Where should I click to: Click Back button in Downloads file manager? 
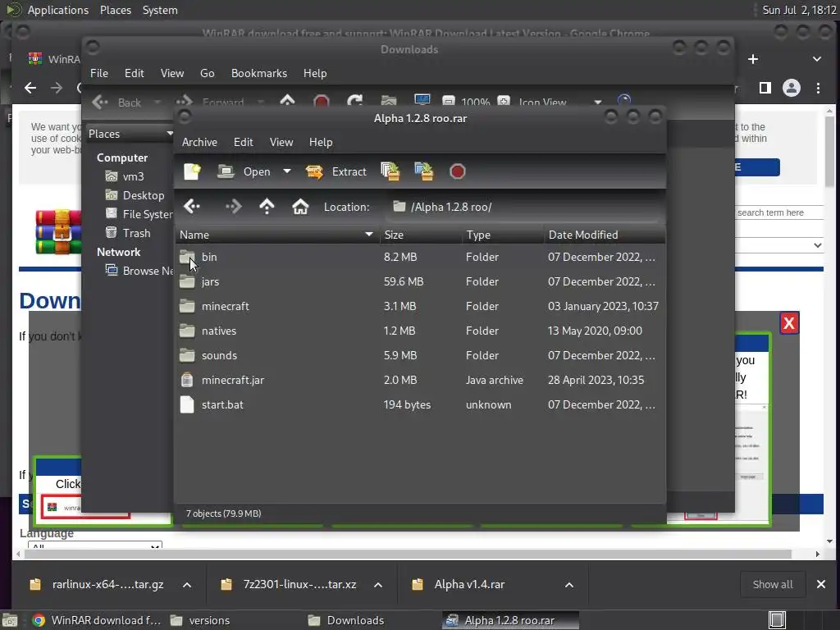116,103
